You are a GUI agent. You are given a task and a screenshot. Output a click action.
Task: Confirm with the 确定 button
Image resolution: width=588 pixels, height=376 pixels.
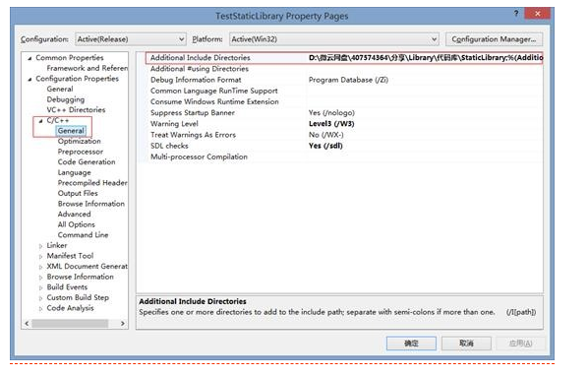coord(411,344)
